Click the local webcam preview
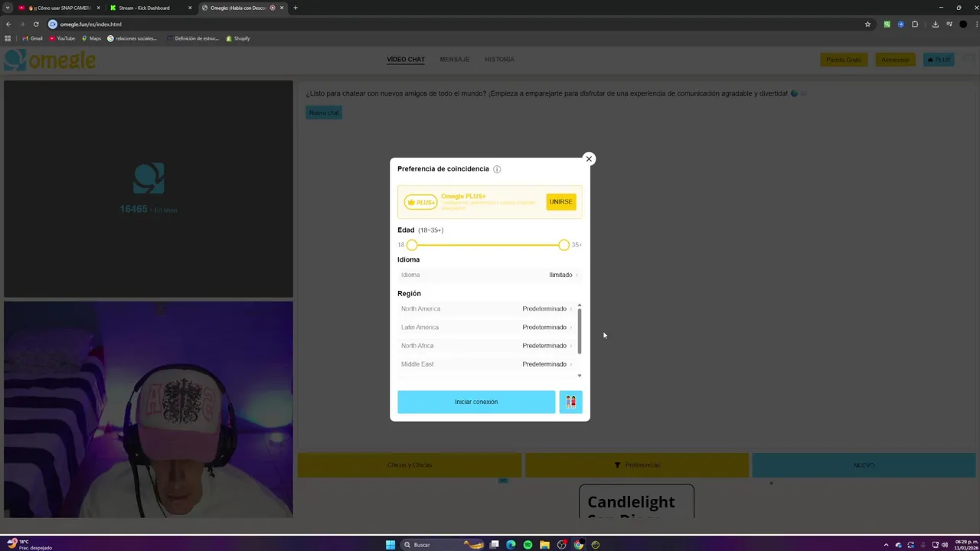 (x=149, y=409)
